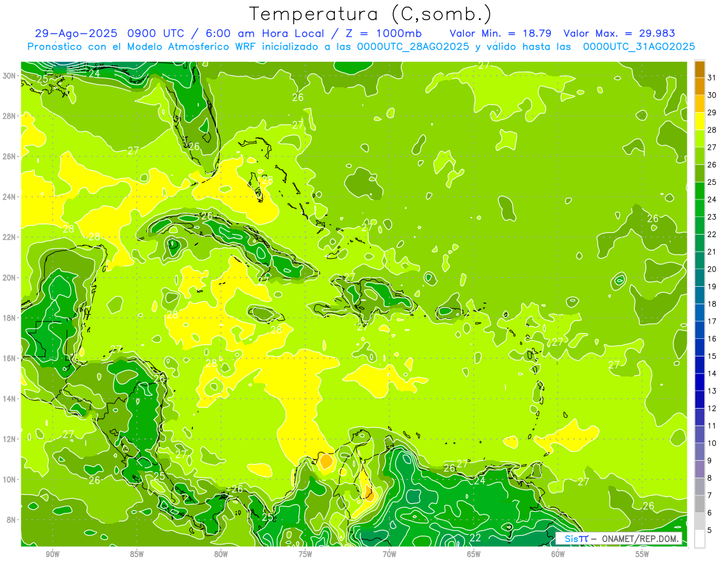Click the orange hot spot near 74W 11N
728x562 pixels.
326,461
